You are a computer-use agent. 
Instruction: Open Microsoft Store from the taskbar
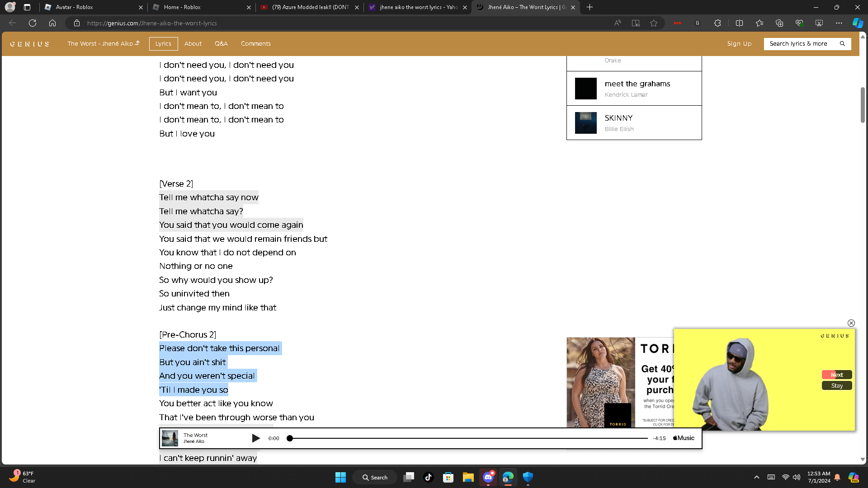pyautogui.click(x=448, y=477)
